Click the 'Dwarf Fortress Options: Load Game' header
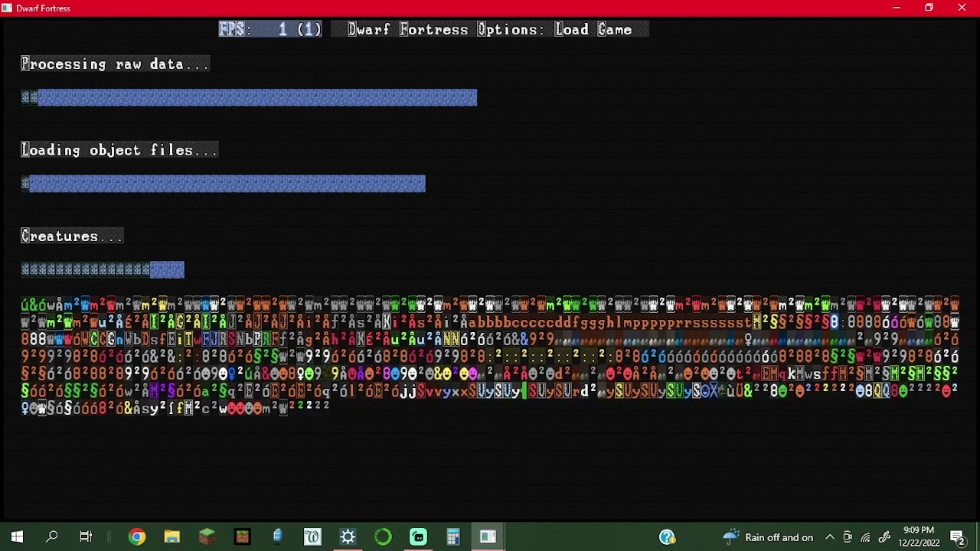This screenshot has height=551, width=980. click(x=490, y=30)
